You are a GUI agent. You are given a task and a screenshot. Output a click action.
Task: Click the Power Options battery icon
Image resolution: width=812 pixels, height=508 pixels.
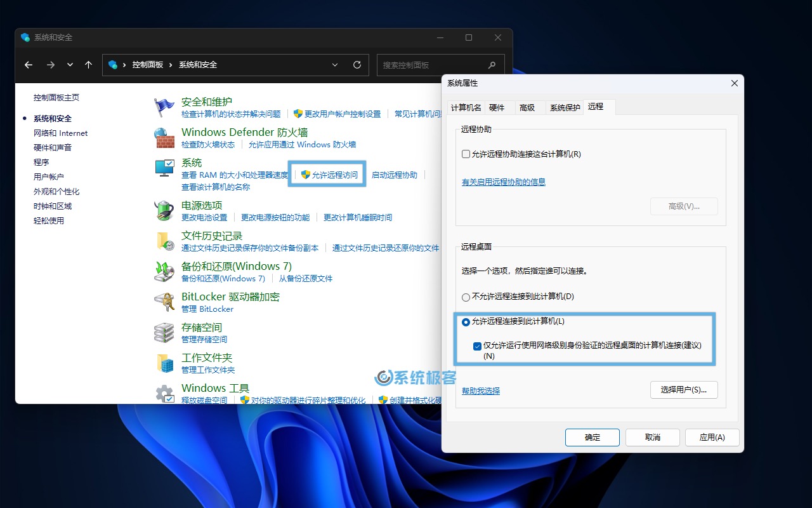(164, 211)
